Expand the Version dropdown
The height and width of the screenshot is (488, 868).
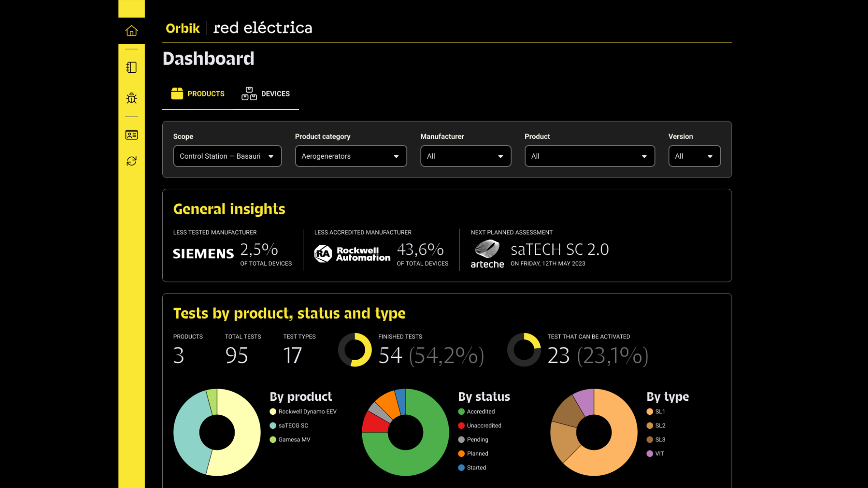click(694, 156)
